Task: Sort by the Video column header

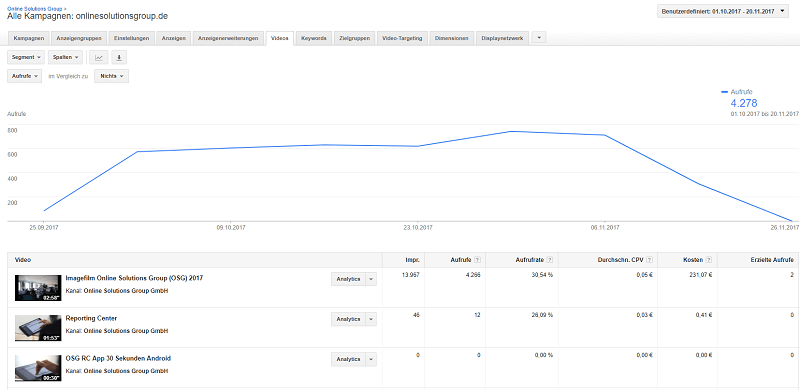Action: coord(22,260)
